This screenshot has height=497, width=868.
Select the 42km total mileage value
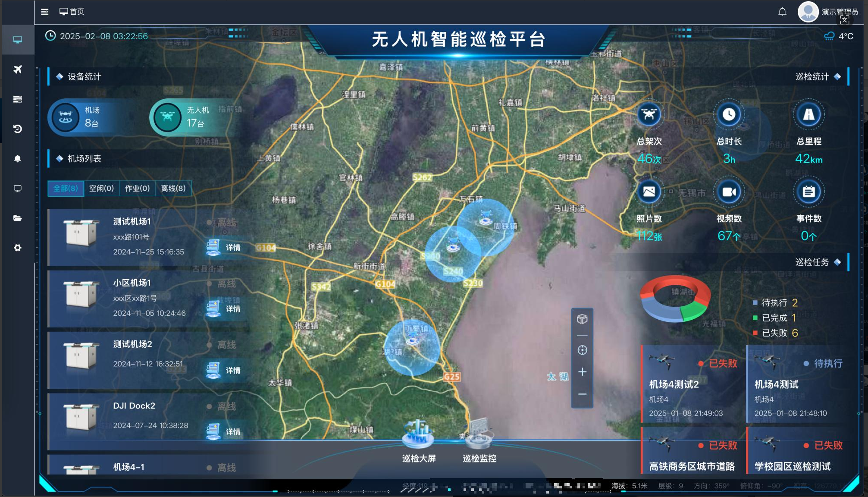point(808,159)
